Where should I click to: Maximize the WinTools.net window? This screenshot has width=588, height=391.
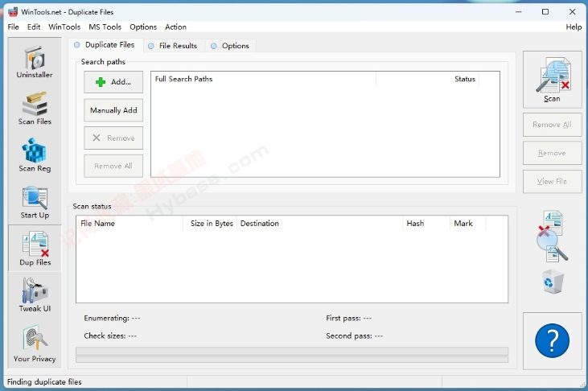tap(545, 11)
